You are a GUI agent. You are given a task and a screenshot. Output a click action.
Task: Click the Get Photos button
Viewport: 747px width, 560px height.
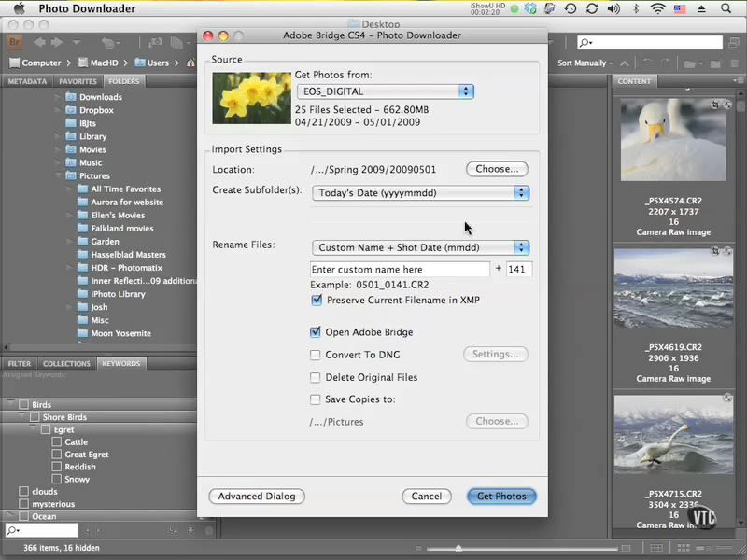tap(501, 497)
